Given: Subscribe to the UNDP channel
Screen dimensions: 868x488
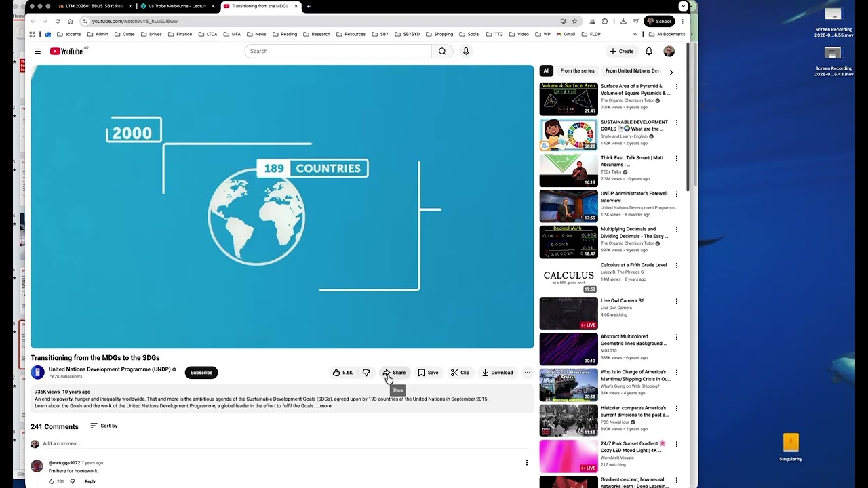Looking at the screenshot, I should [x=201, y=373].
